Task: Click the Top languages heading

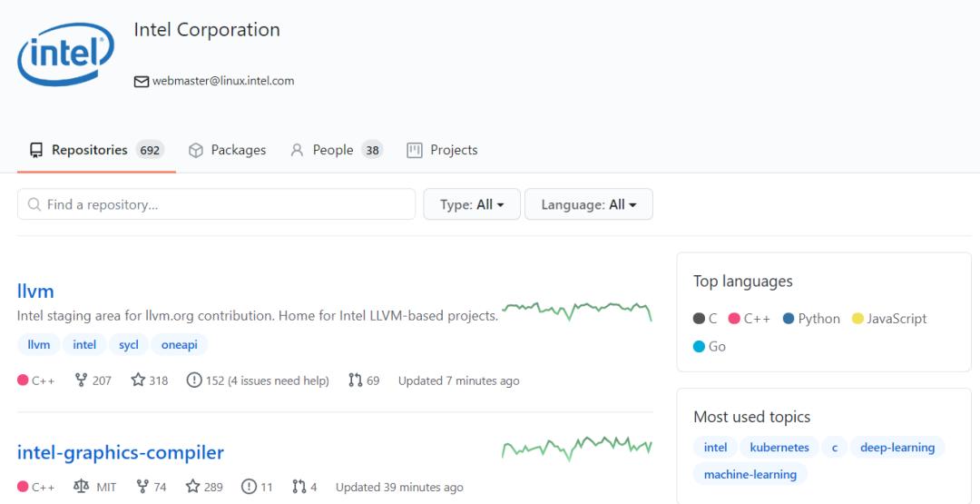Action: pyautogui.click(x=742, y=282)
